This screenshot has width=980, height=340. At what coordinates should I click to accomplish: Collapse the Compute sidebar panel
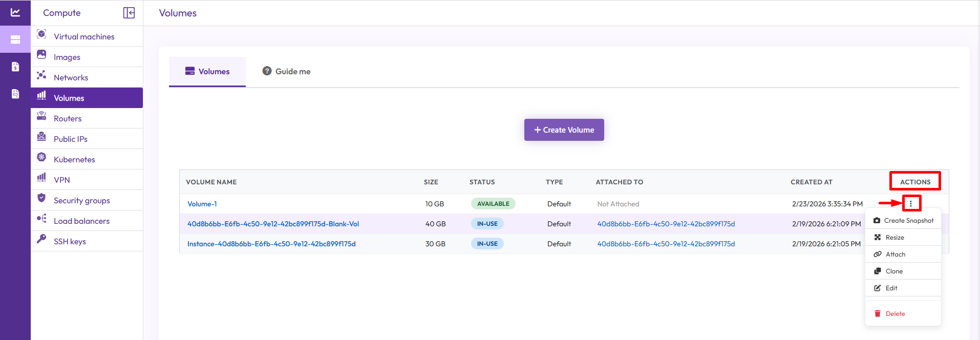(x=129, y=13)
